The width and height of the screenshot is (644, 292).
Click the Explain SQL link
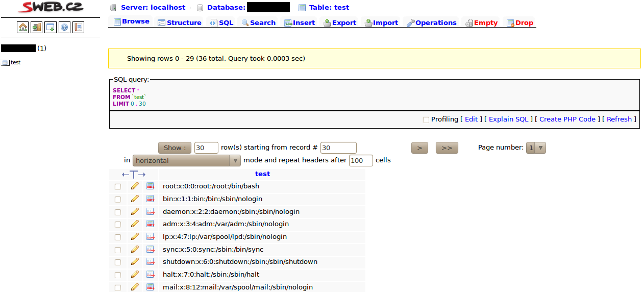(508, 119)
